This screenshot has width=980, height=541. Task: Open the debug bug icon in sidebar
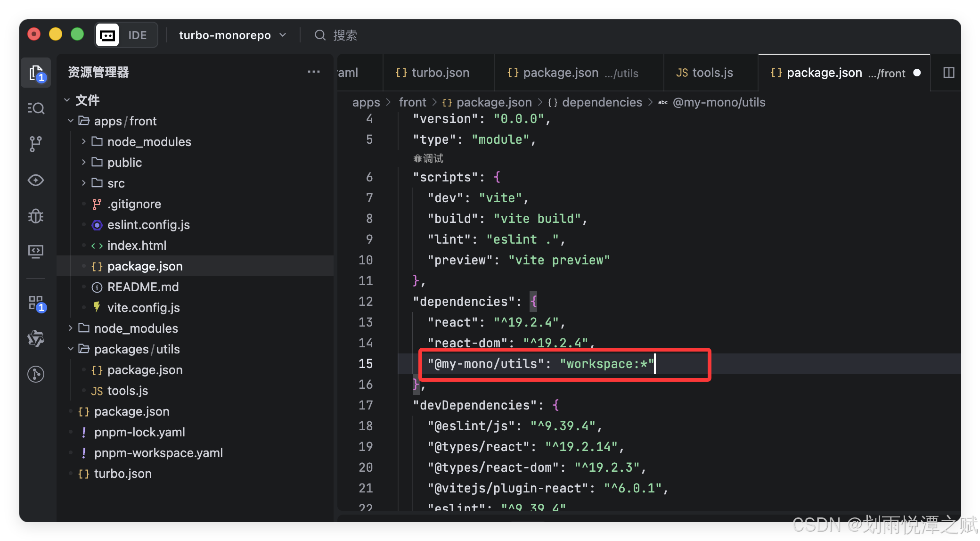(36, 216)
